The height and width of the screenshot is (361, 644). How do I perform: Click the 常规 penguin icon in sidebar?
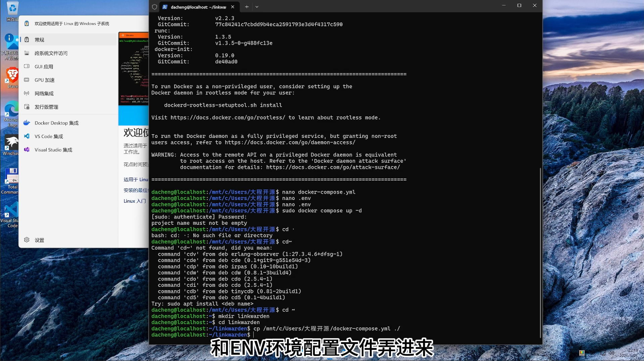click(x=27, y=40)
